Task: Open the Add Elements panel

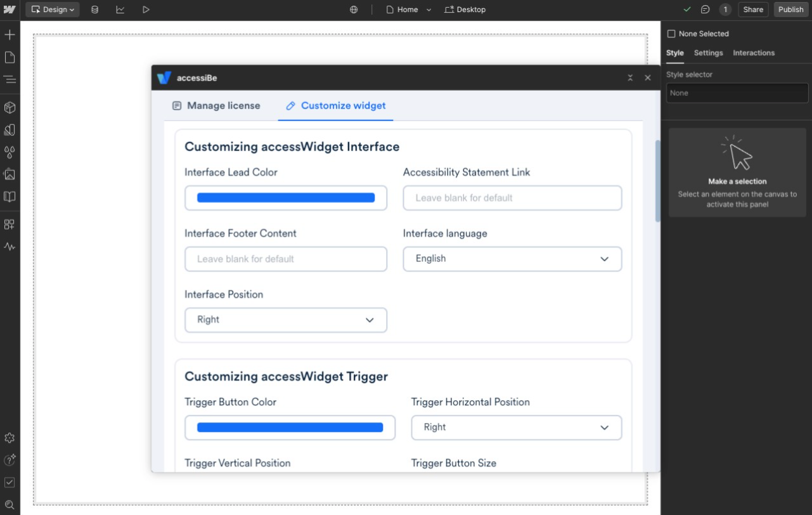Action: coord(10,34)
